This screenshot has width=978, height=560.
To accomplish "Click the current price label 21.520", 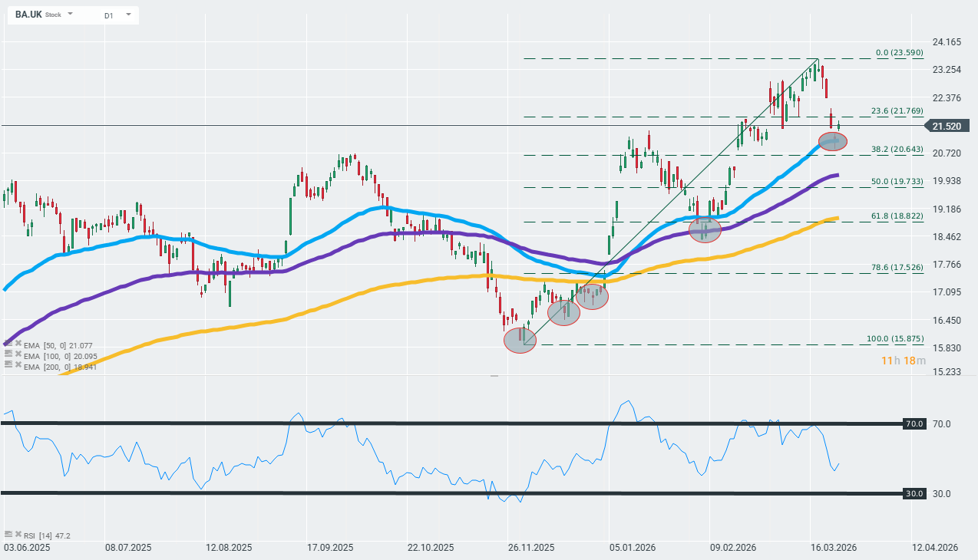I will point(950,126).
